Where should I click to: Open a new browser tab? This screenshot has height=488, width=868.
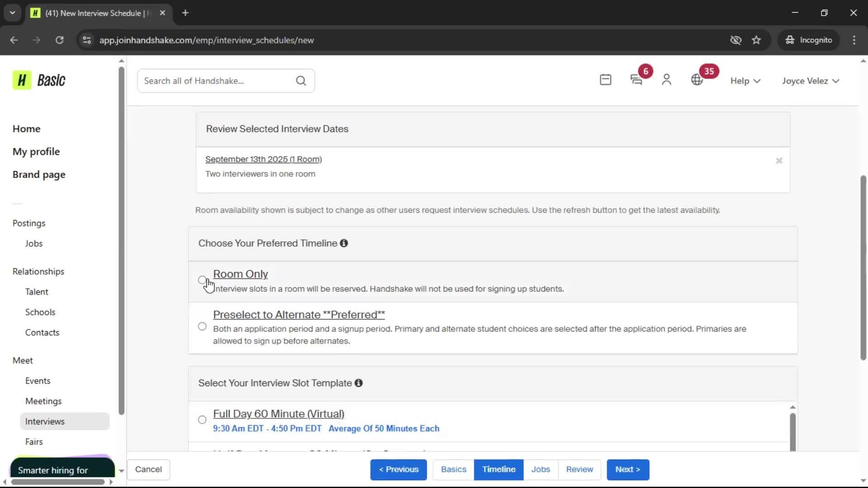point(185,13)
